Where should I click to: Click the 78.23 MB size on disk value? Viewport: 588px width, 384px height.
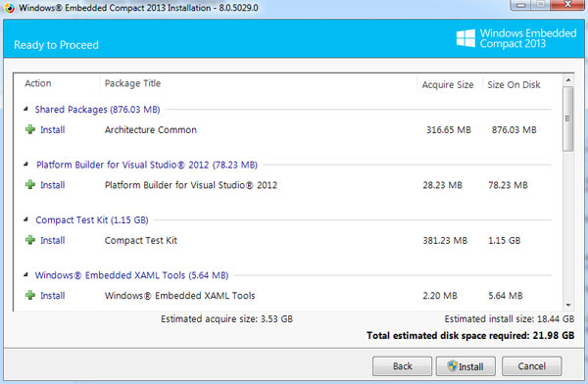click(x=508, y=185)
